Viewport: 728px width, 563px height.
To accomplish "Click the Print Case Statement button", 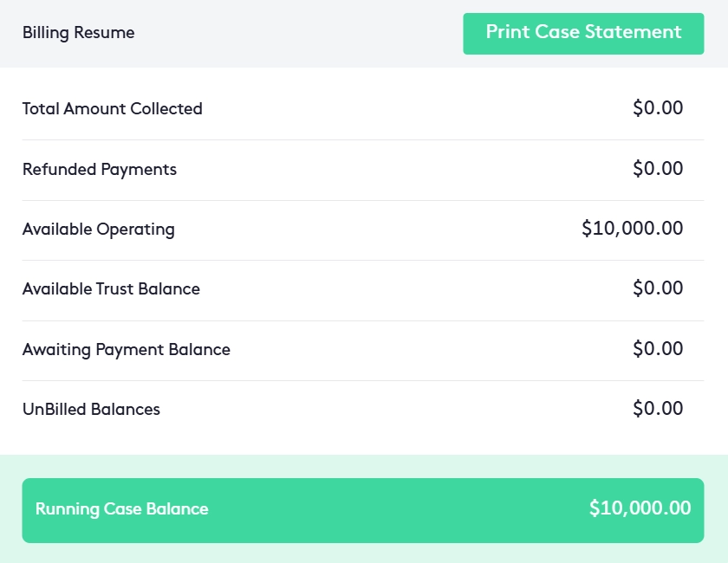I will (x=583, y=33).
